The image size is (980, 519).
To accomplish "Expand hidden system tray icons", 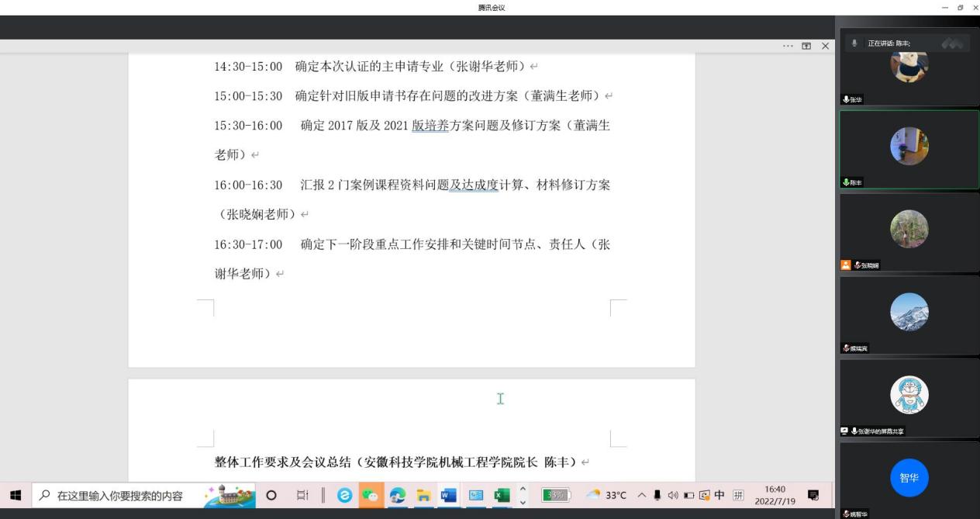I will pyautogui.click(x=643, y=496).
